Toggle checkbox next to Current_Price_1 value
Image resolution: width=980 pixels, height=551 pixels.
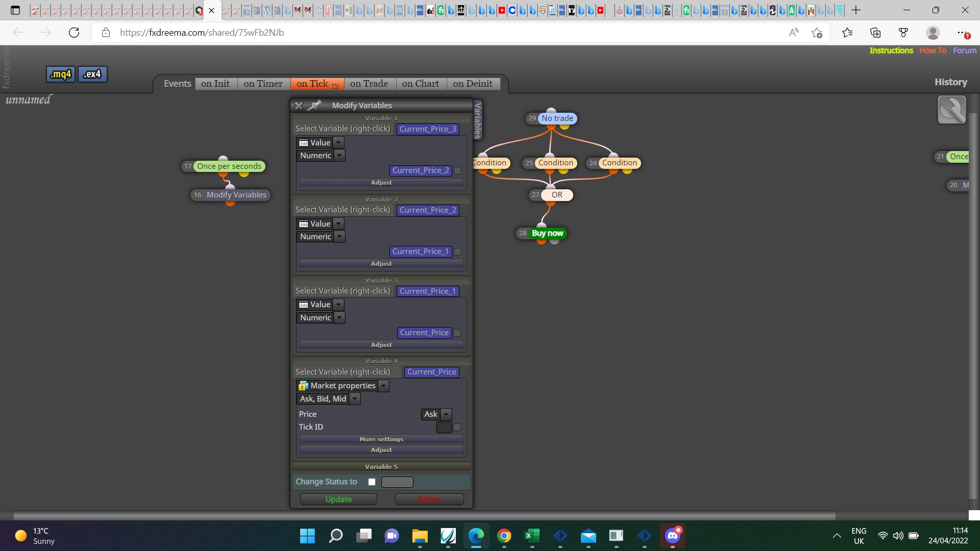coord(458,252)
